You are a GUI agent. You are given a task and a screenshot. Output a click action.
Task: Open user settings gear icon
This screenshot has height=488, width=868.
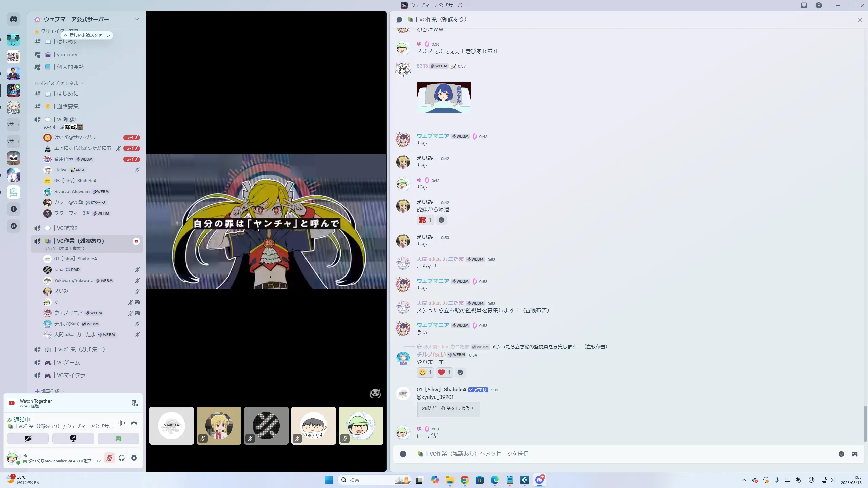point(134,458)
